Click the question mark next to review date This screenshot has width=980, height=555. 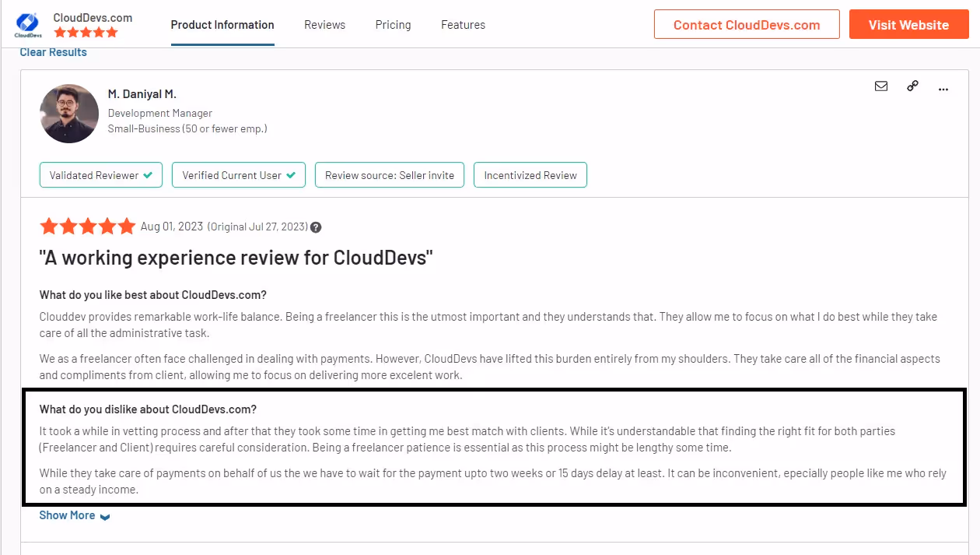pyautogui.click(x=316, y=227)
